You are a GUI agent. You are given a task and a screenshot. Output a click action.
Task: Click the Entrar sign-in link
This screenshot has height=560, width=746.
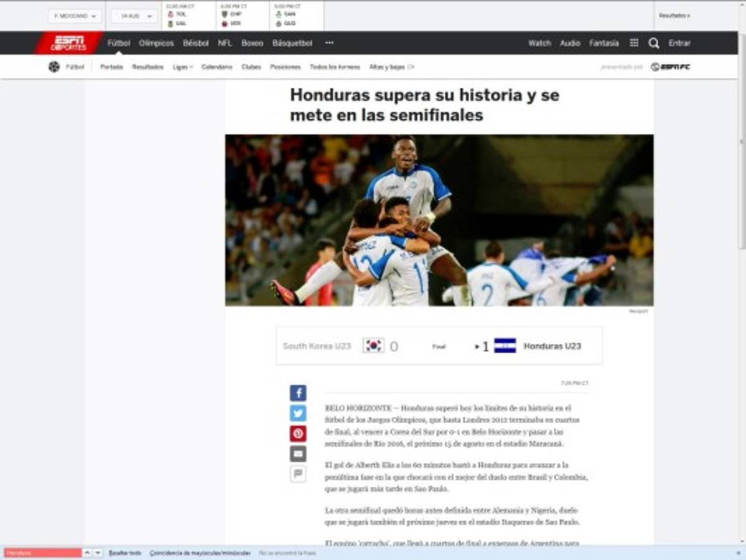coord(681,43)
